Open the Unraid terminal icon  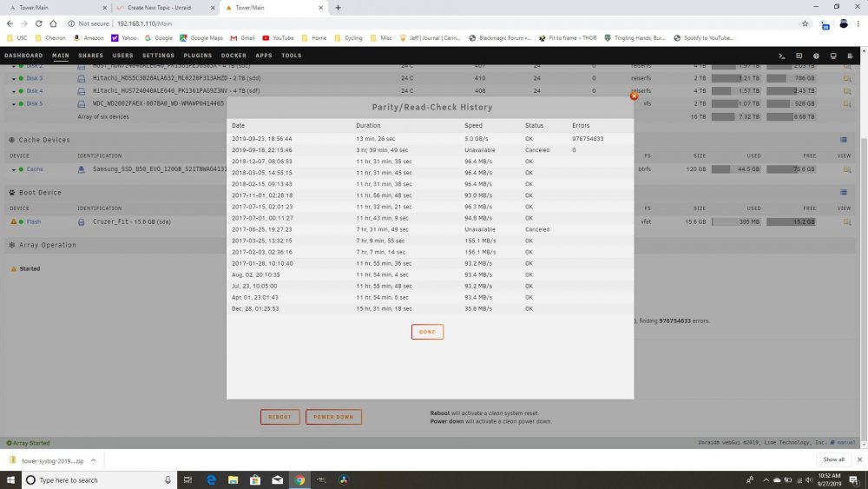click(782, 56)
